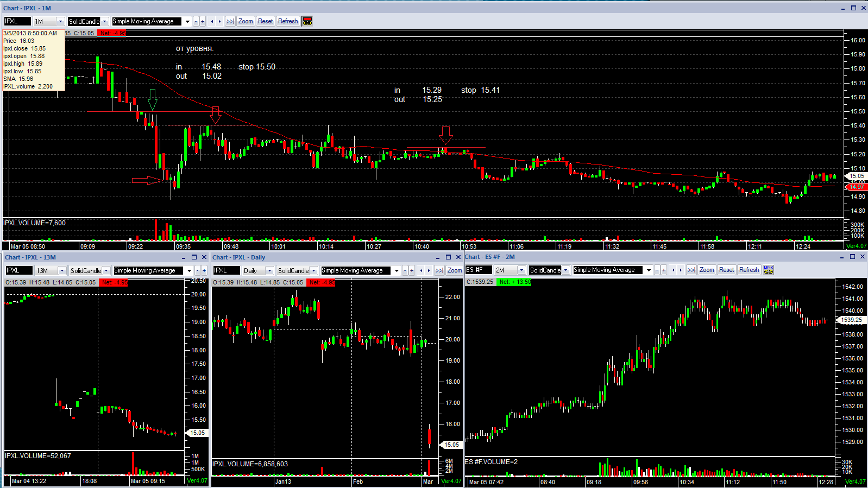Click the 'stop 15.41' annotation text
This screenshot has height=488, width=868.
pyautogui.click(x=480, y=90)
